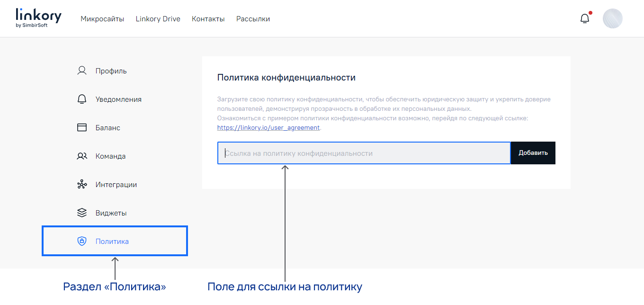Select the Команда sidebar entry
This screenshot has height=305, width=644.
coord(111,155)
